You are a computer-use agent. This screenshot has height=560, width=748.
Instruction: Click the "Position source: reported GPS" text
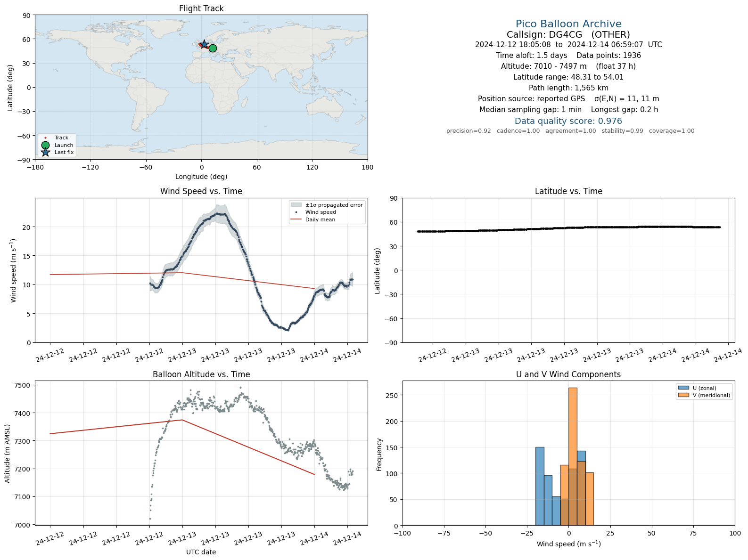531,99
